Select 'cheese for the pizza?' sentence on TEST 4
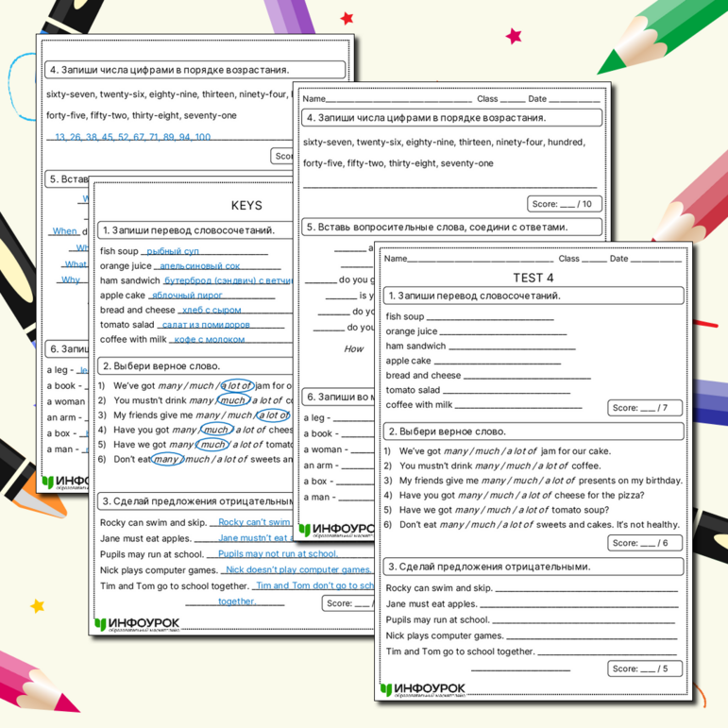This screenshot has height=728, width=728. [x=521, y=495]
